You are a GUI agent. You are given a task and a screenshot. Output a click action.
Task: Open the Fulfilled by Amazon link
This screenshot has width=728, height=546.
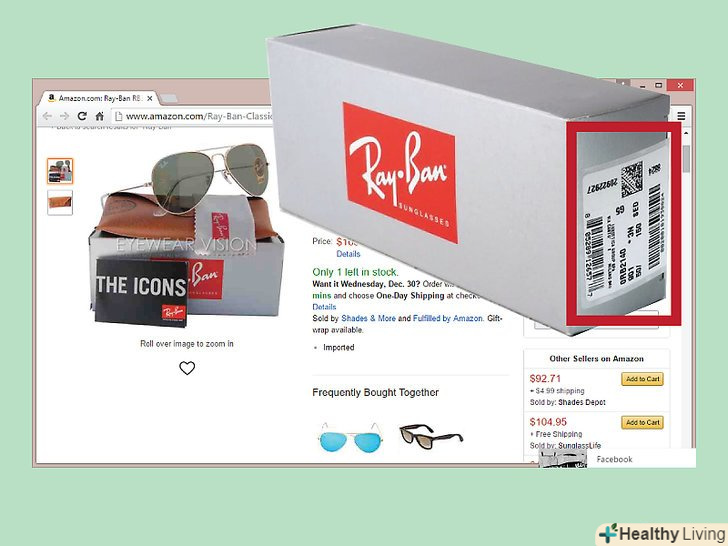pos(448,318)
